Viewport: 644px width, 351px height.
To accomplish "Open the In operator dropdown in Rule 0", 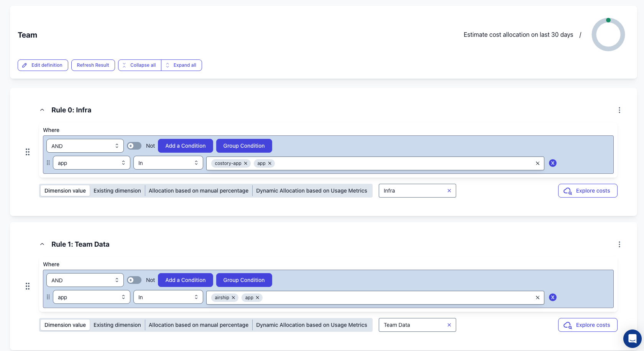I will click(168, 163).
